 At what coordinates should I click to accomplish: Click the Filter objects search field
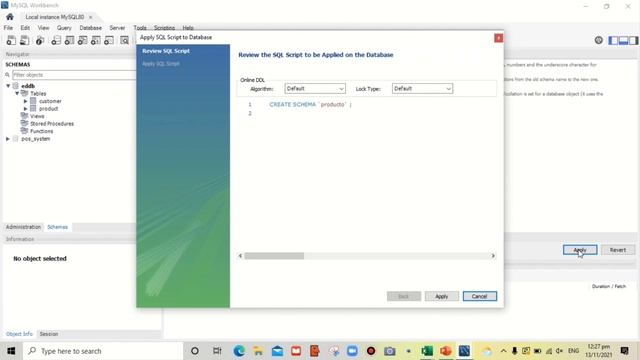(74, 75)
